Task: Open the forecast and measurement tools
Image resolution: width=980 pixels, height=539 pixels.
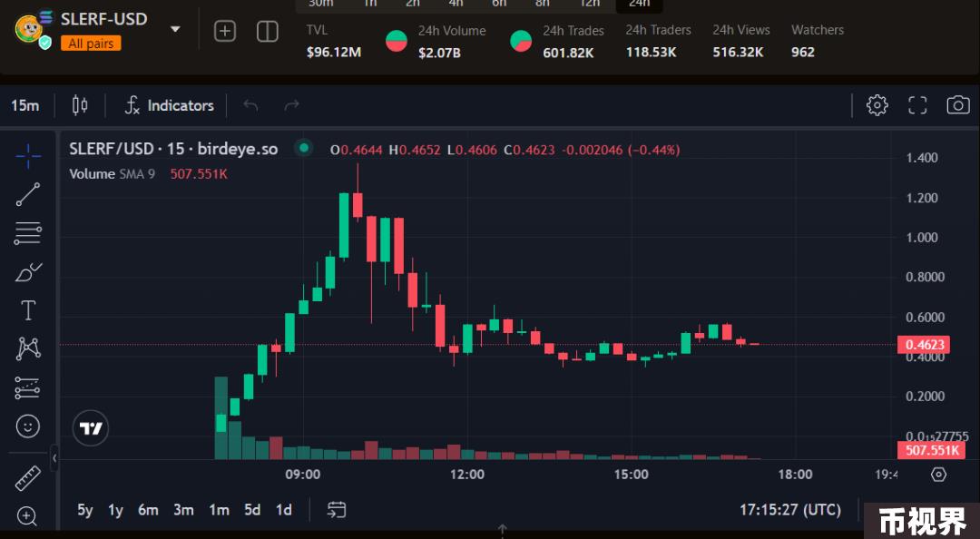Action: tap(28, 387)
